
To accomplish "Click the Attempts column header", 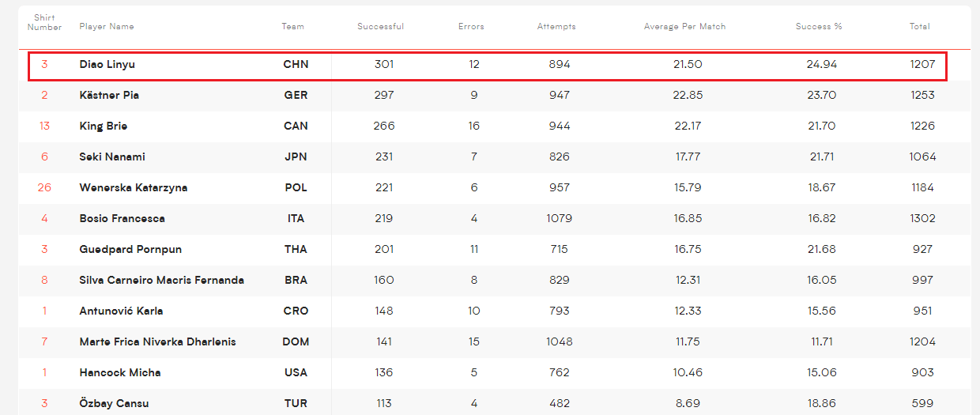I will [556, 26].
